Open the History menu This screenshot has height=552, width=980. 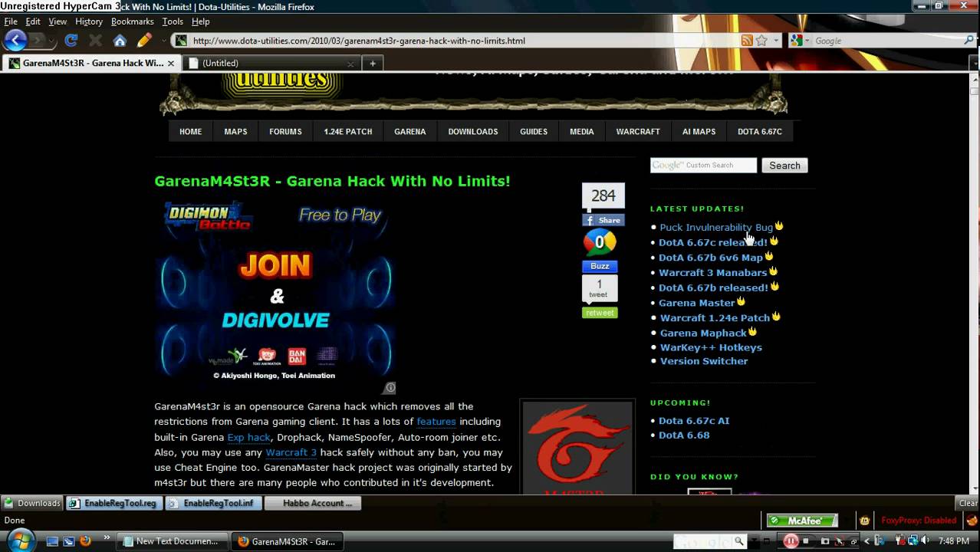click(x=89, y=21)
